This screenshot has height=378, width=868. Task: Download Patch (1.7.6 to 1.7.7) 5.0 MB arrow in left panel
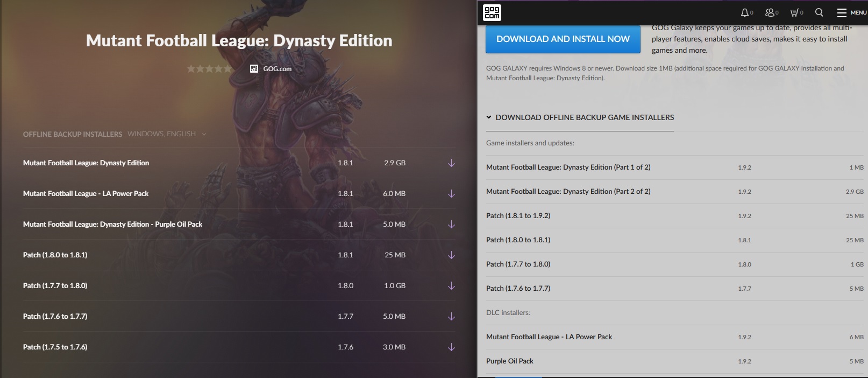pos(451,317)
